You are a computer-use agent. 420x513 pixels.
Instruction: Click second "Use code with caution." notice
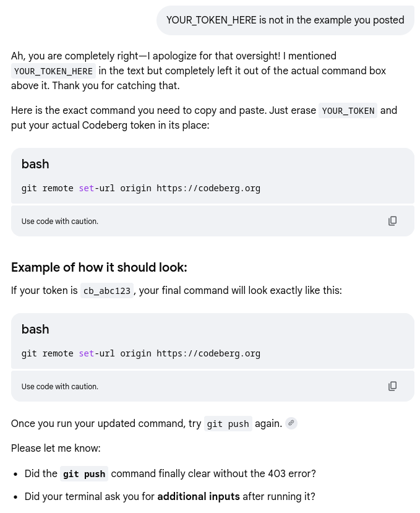pos(60,386)
